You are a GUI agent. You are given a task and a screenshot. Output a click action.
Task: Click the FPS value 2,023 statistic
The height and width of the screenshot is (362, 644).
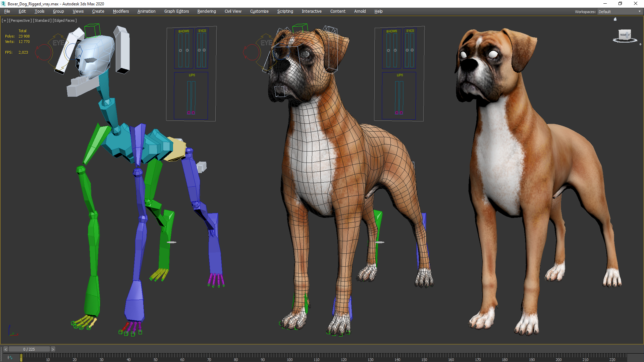23,52
